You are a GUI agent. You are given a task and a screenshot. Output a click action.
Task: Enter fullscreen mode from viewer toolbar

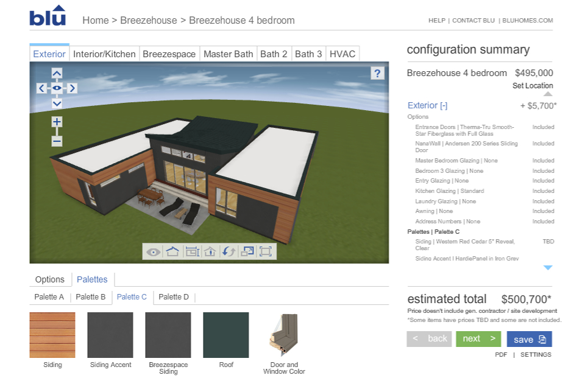click(266, 251)
